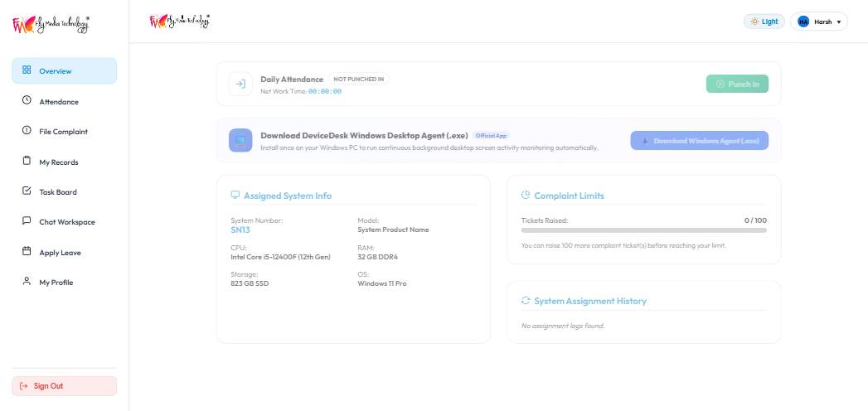Click the File Complaint alert icon
Screen dimensions: 868x411
click(x=27, y=131)
